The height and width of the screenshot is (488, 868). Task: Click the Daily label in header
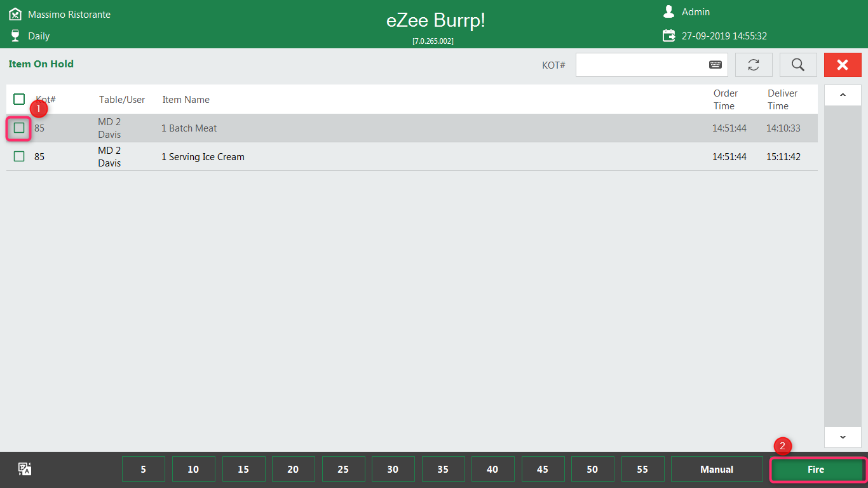pos(39,36)
